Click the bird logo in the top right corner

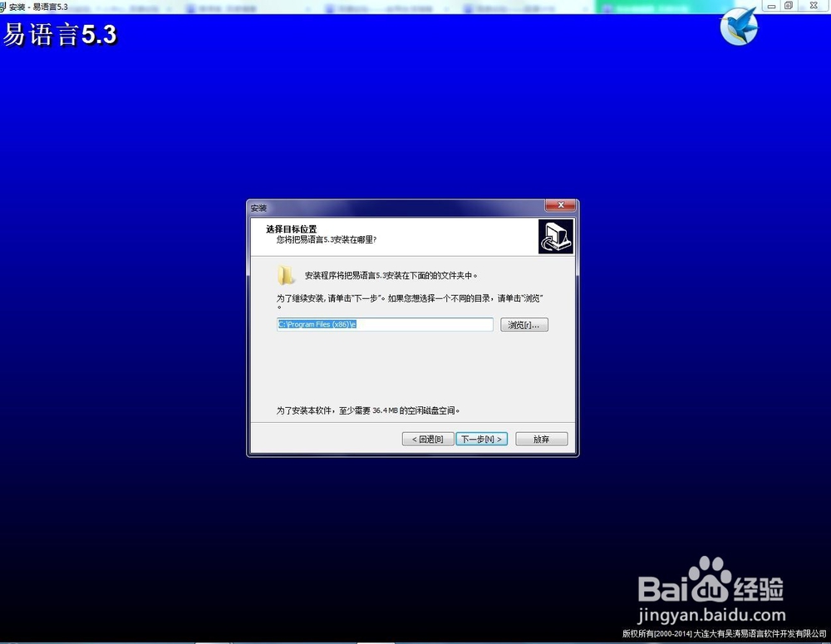[740, 27]
